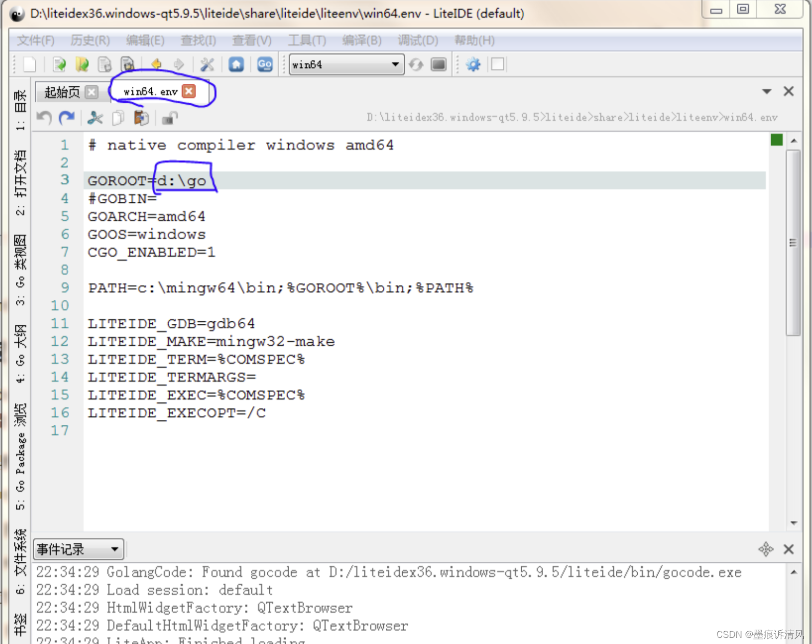The height and width of the screenshot is (644, 812).
Task: Click the LITEIDE_EXECOPT=/C line
Action: coord(176,413)
